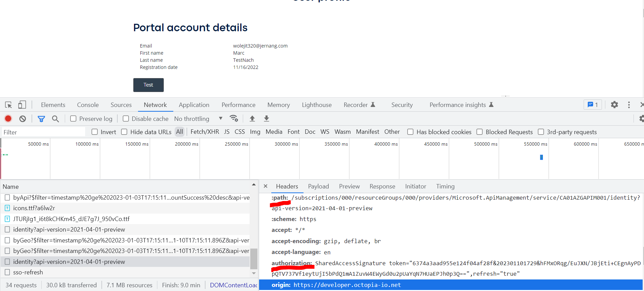Click the 34 requests status entry
The height and width of the screenshot is (291, 644).
tap(21, 285)
